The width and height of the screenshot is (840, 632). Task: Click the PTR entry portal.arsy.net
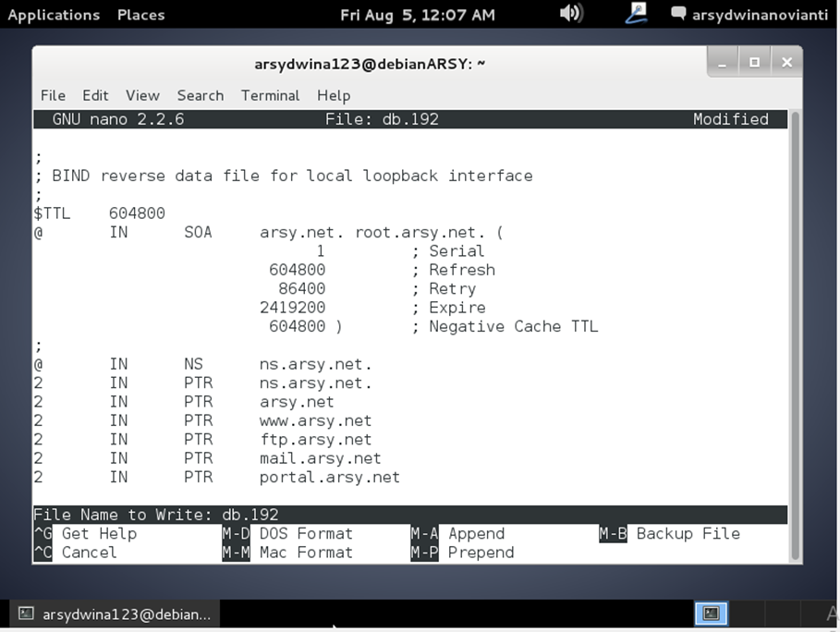coord(330,477)
